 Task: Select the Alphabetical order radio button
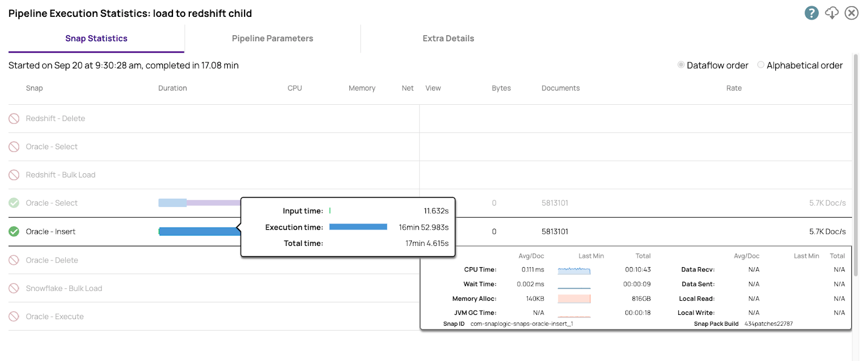(761, 65)
